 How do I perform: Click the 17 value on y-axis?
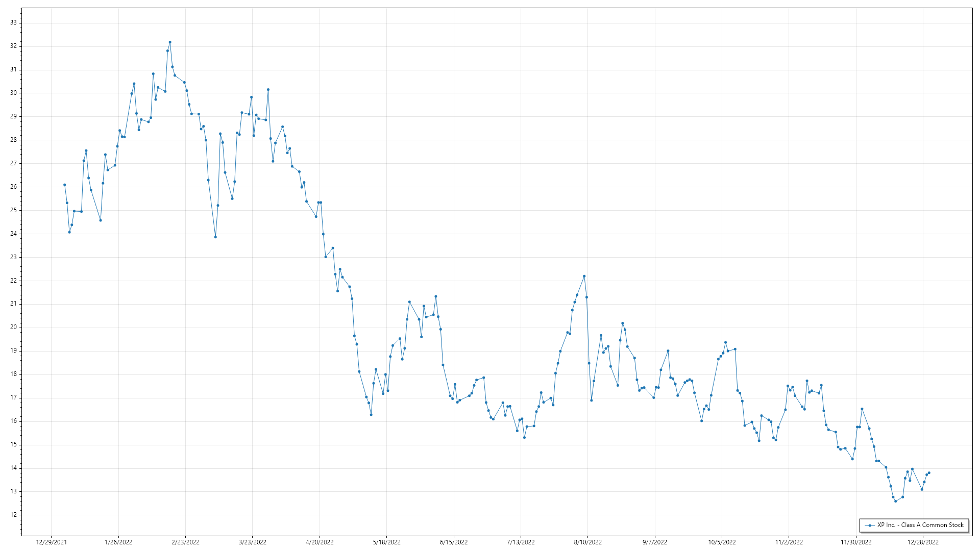pyautogui.click(x=13, y=397)
